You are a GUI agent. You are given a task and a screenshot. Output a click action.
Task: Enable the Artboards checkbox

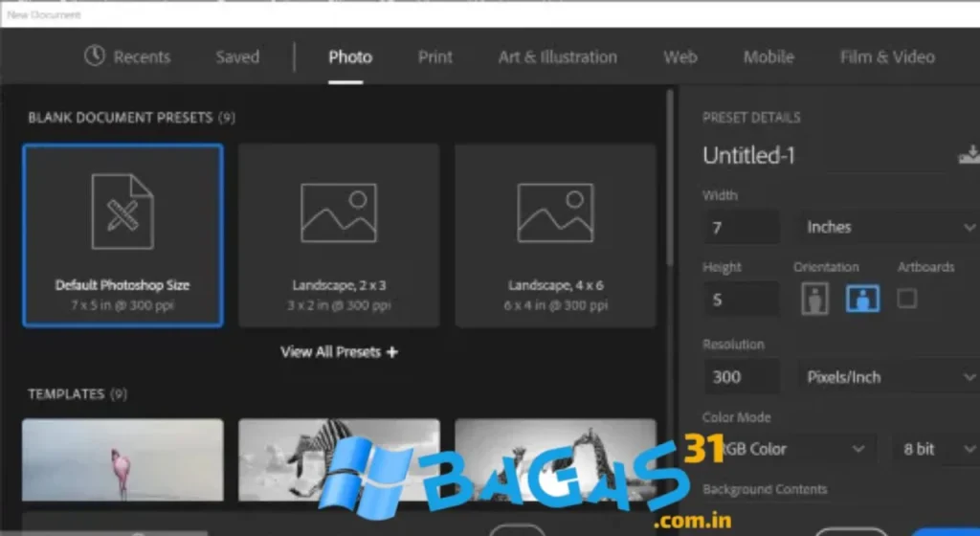[x=907, y=299]
